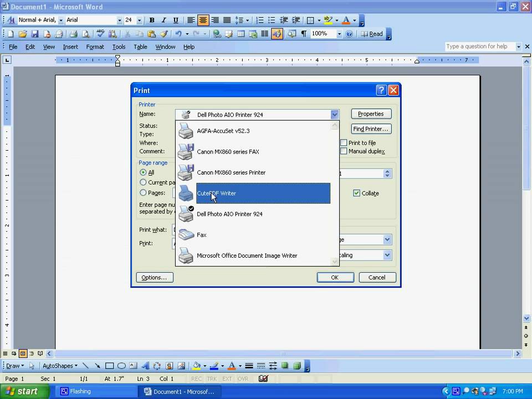Open the Edit menu
The height and width of the screenshot is (399, 532).
click(30, 47)
